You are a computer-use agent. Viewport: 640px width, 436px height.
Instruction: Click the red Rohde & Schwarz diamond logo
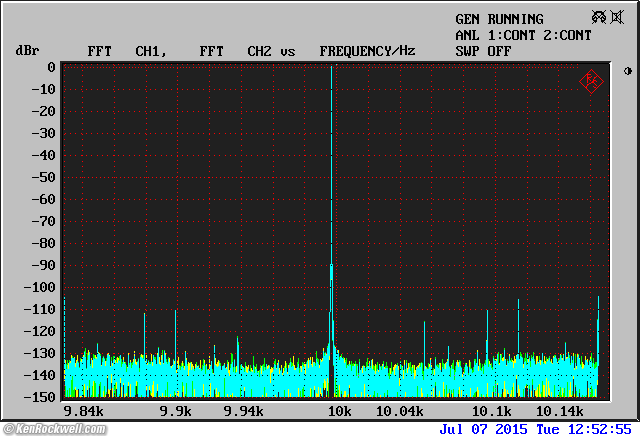coord(591,81)
